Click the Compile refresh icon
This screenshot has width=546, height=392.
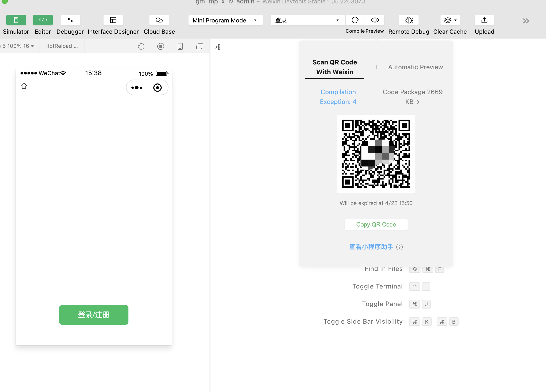click(355, 20)
